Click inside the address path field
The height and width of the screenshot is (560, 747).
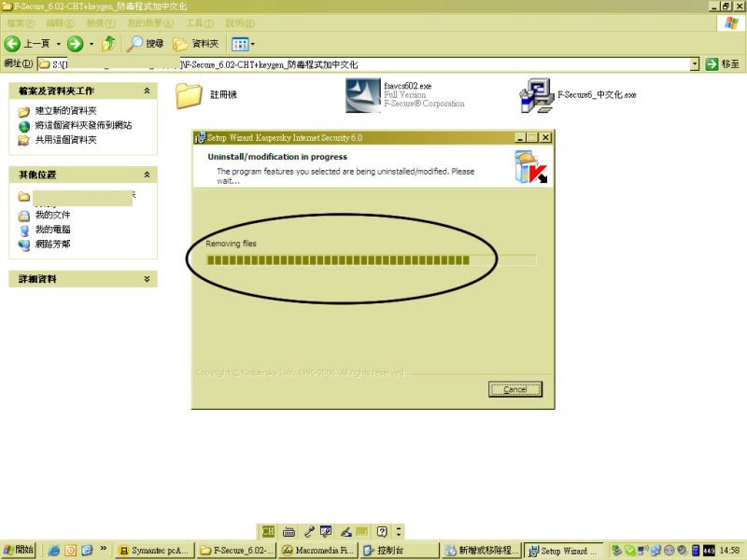coord(366,64)
